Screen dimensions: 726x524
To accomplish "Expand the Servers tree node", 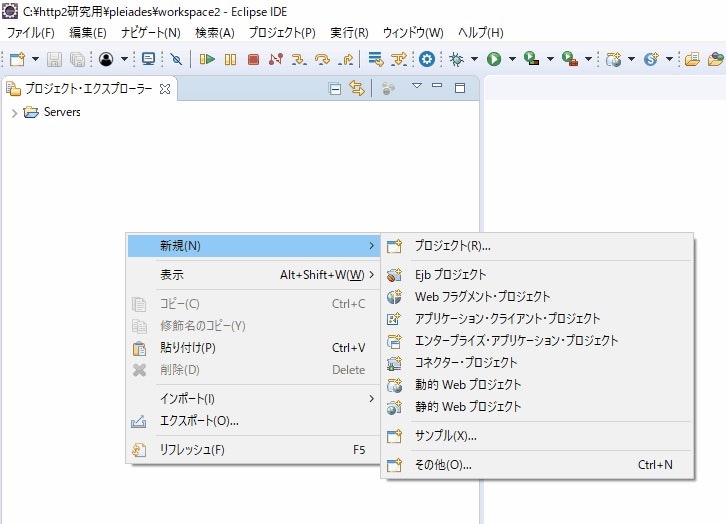I will (14, 112).
